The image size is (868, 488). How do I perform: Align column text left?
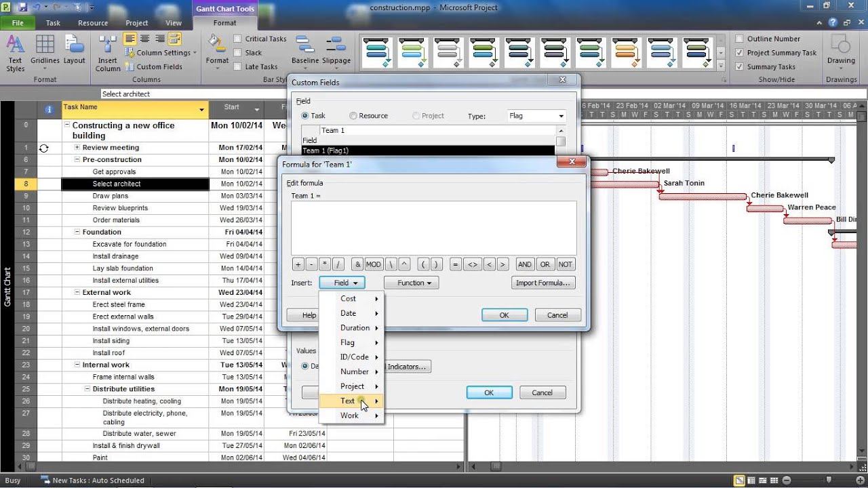(130, 39)
